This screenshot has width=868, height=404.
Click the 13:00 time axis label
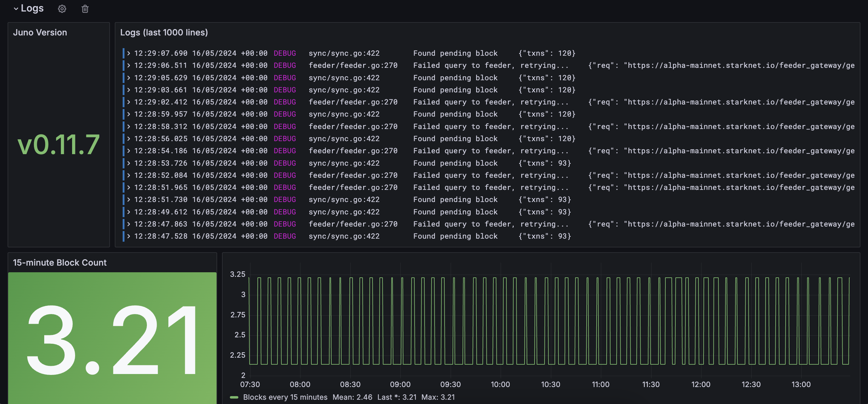tap(801, 384)
